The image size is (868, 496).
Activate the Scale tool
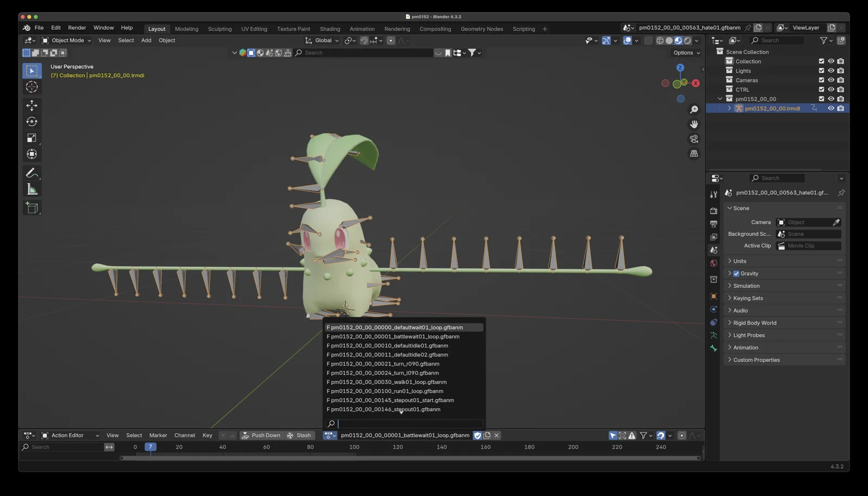coord(32,138)
